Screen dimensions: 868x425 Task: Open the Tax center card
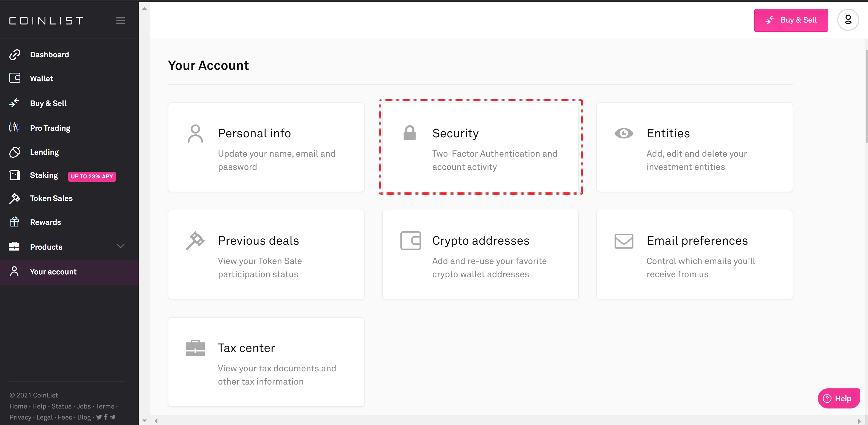[x=266, y=362]
